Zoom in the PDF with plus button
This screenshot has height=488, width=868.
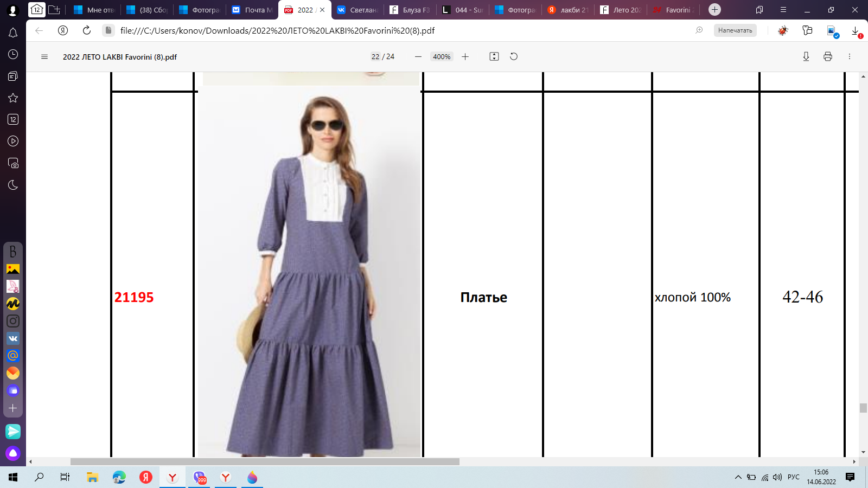465,57
